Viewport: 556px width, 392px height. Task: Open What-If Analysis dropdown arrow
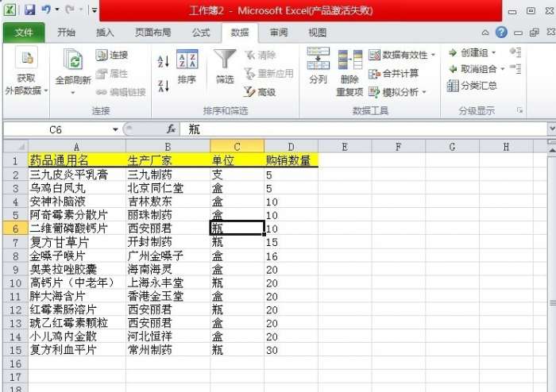[424, 92]
